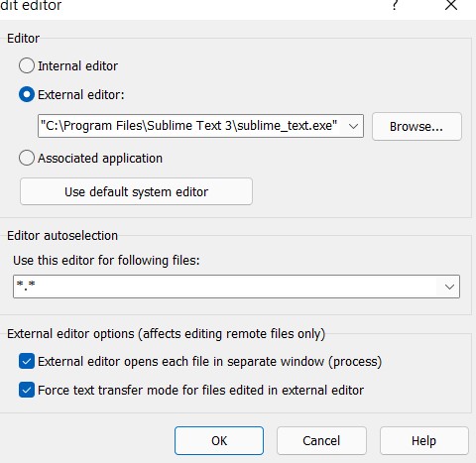Click inside the Sublime Text path field
Viewport: 476px width, 463px height.
coord(191,126)
